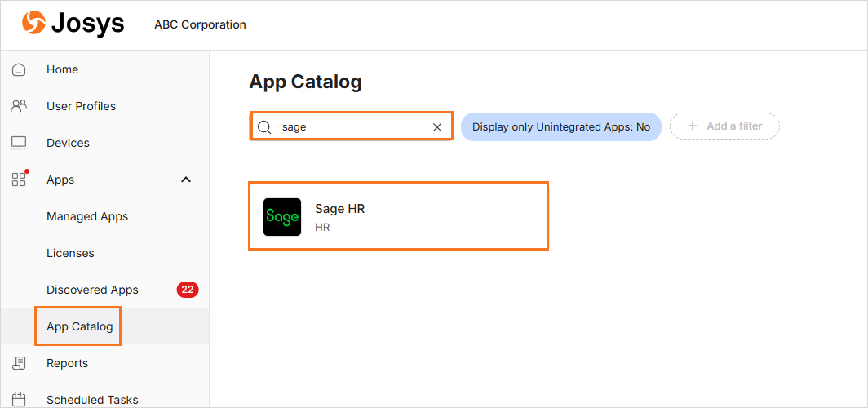
Task: Toggle Display only Unintegrated Apps filter
Action: 561,126
